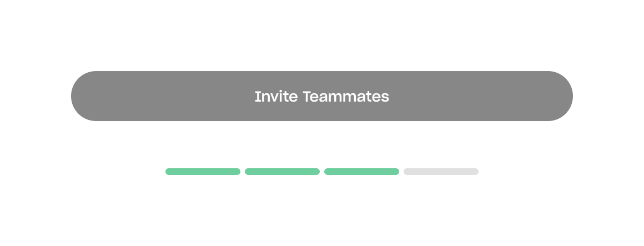Select the first green progress segment

tap(203, 172)
